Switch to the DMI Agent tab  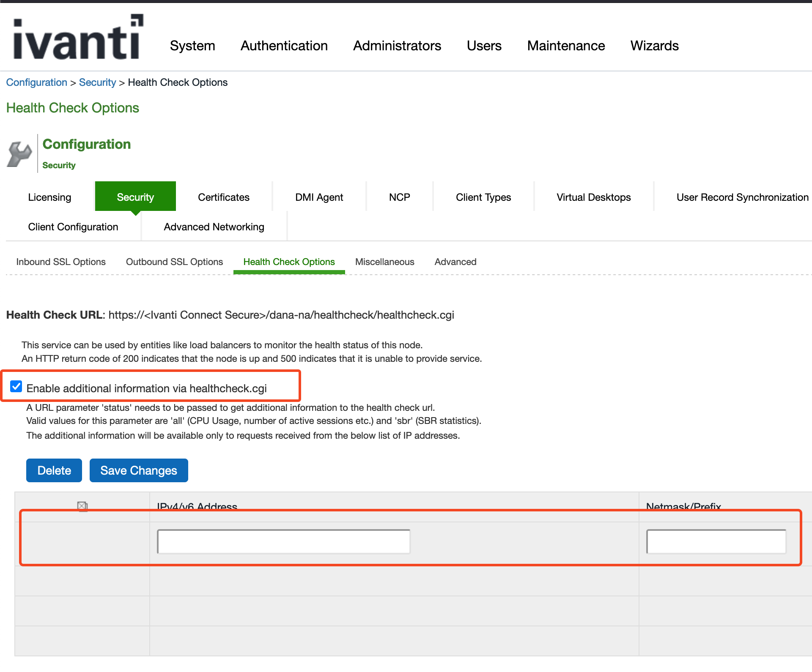[319, 197]
